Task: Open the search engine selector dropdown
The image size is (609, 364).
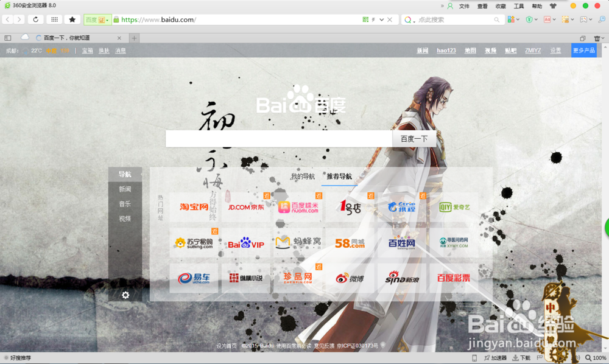Action: pos(409,20)
